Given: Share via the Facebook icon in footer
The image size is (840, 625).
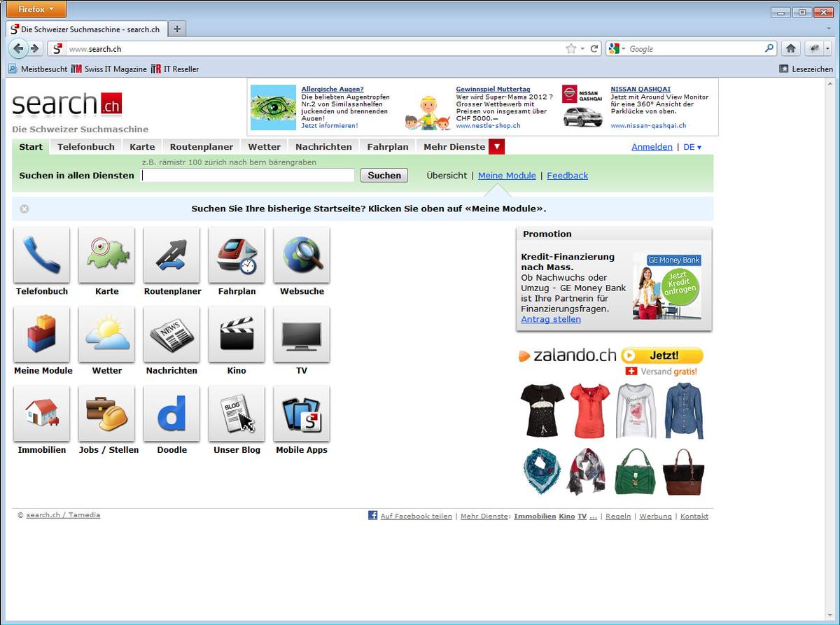Looking at the screenshot, I should [x=373, y=516].
